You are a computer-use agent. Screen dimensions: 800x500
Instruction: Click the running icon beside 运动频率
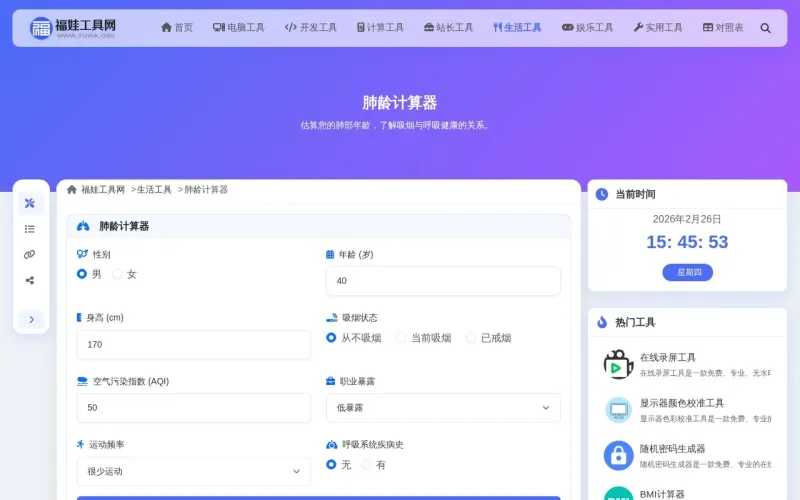pos(81,444)
